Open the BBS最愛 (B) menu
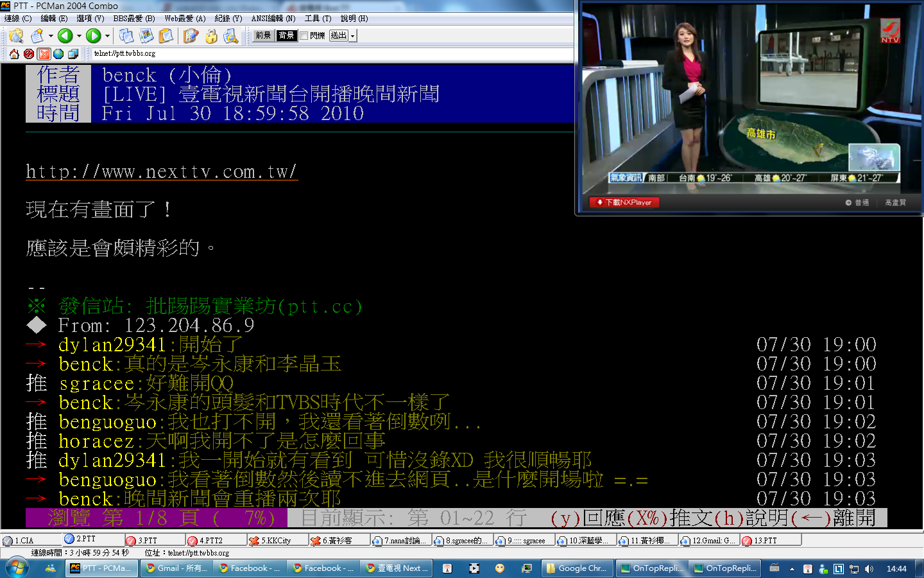The width and height of the screenshot is (924, 578). [x=133, y=19]
